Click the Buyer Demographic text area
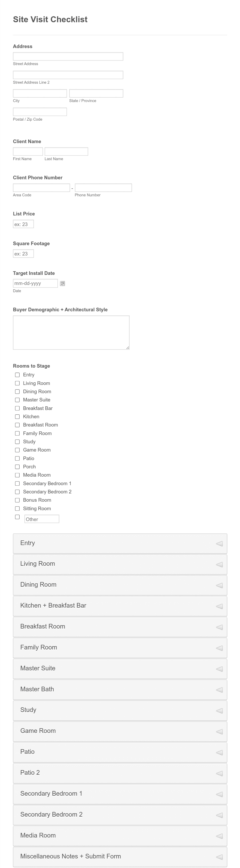Viewport: 240px width, 868px height. 71,332
